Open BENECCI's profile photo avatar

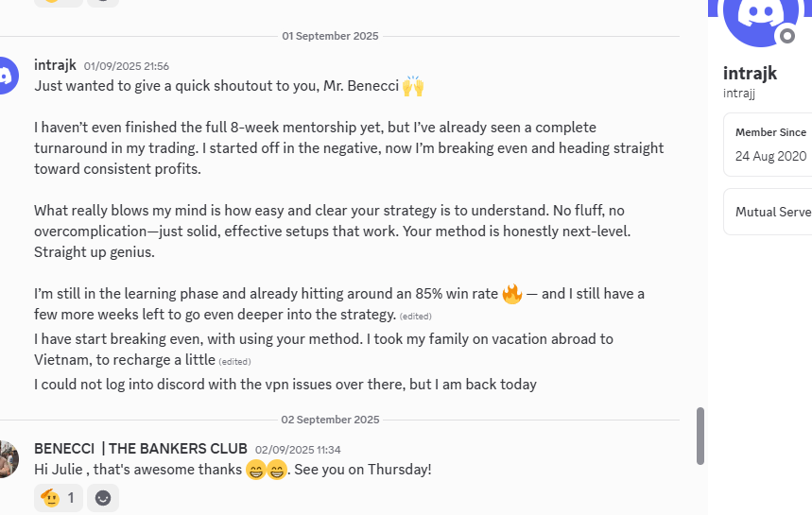coord(8,458)
